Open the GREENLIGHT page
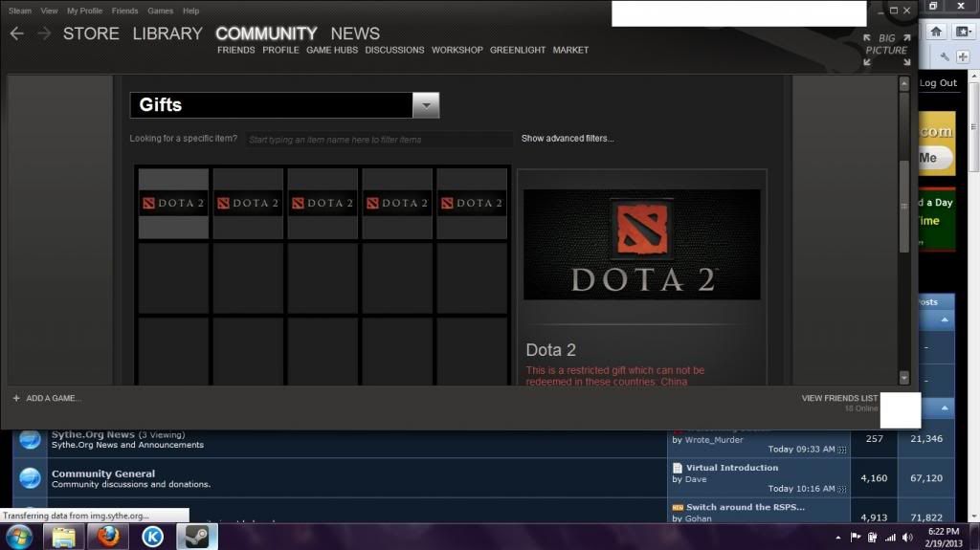The height and width of the screenshot is (550, 980). click(518, 50)
